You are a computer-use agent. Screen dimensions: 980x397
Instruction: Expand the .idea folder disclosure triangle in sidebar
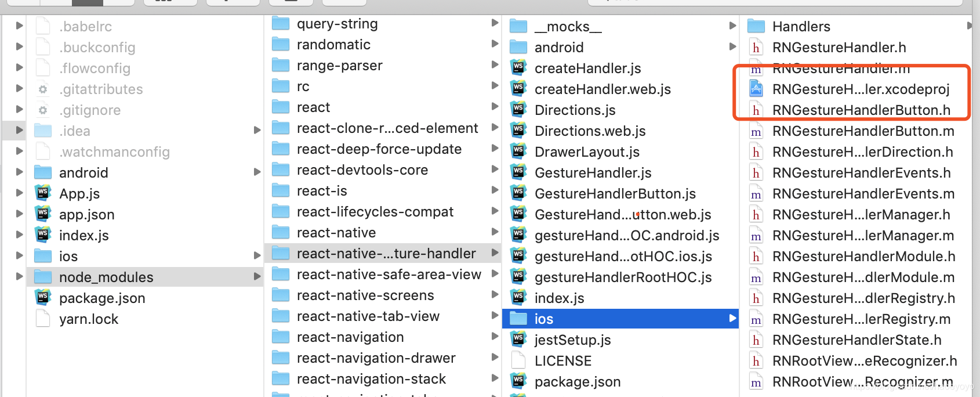pyautogui.click(x=19, y=131)
